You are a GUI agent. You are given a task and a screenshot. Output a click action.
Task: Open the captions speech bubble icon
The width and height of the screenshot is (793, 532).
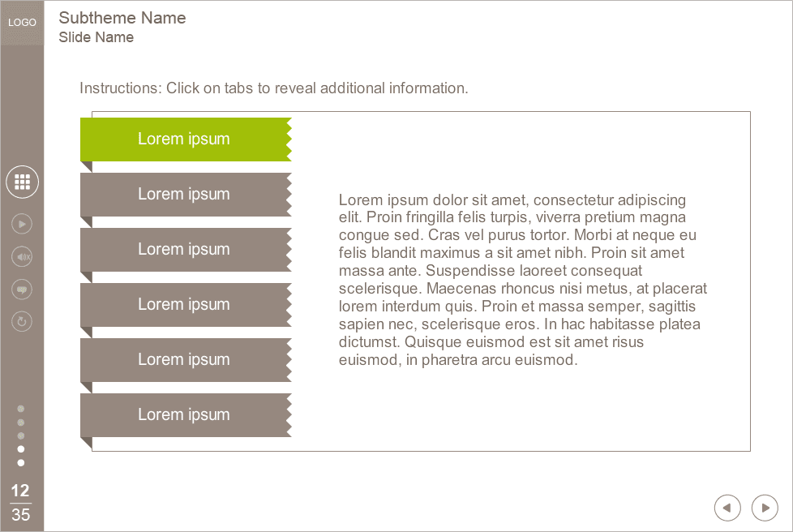(22, 290)
